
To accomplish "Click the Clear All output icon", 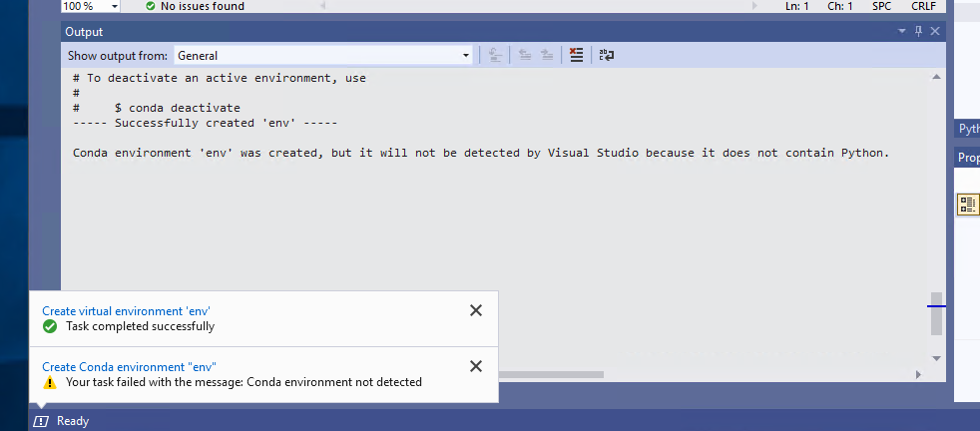I will point(577,56).
